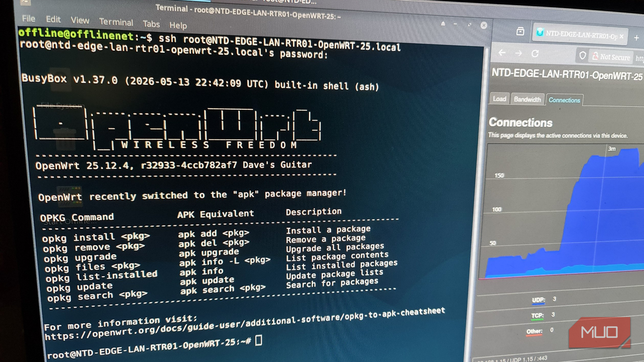Open the View menu in Terminal
The height and width of the screenshot is (362, 644).
click(x=80, y=21)
